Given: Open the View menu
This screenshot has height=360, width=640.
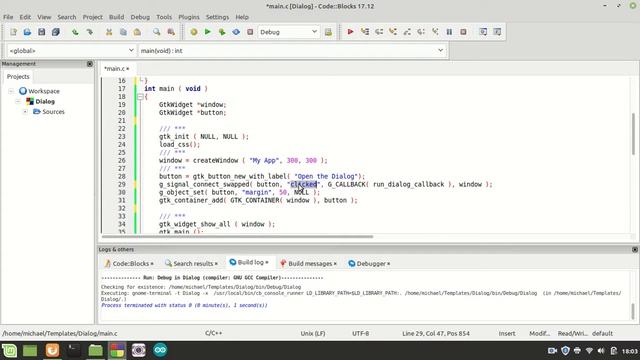Looking at the screenshot, I should pos(44,17).
